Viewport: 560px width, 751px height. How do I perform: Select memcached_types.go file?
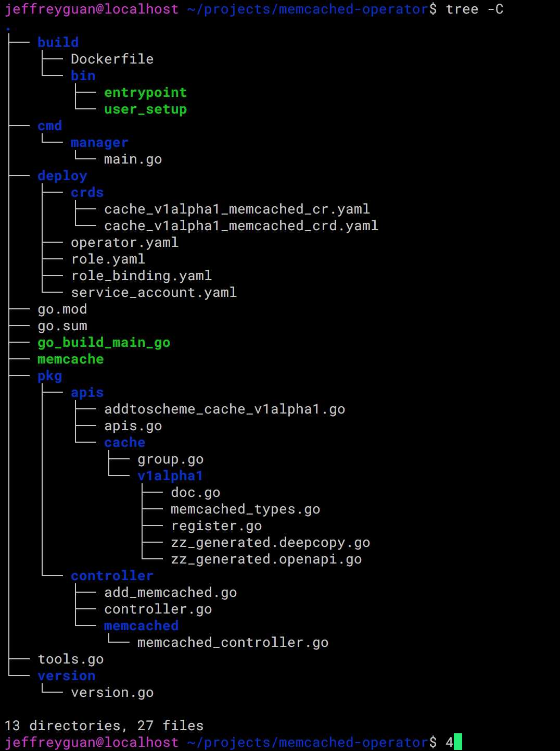(245, 509)
